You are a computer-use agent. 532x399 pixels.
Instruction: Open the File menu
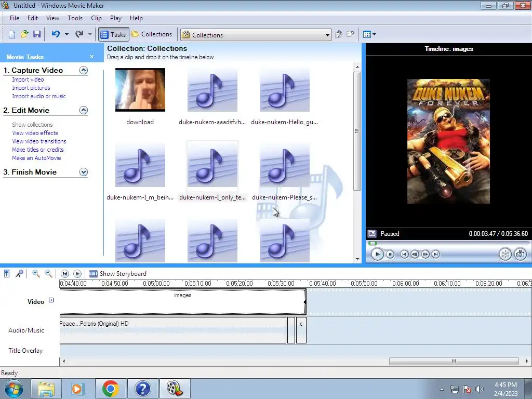pyautogui.click(x=15, y=18)
